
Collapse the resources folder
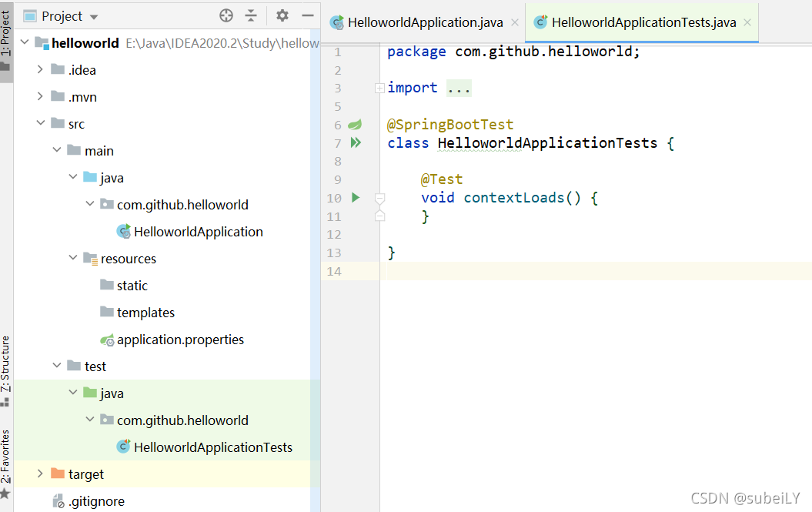click(x=73, y=258)
